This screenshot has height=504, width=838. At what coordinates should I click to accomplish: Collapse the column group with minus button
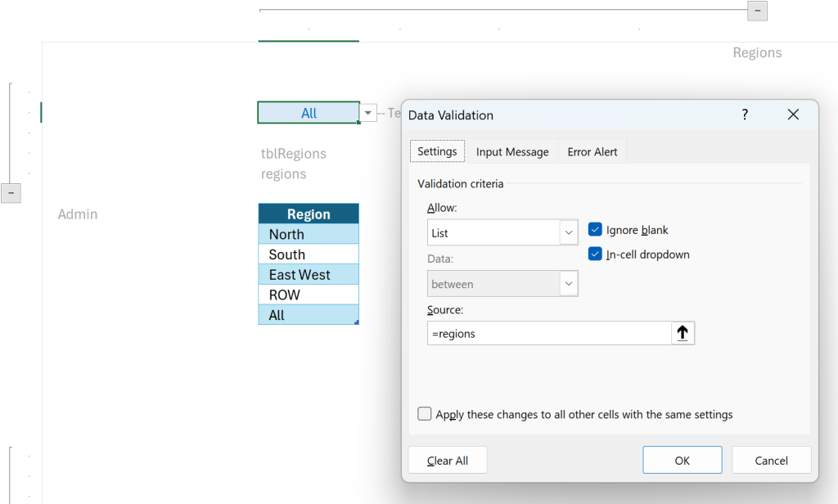[x=757, y=11]
